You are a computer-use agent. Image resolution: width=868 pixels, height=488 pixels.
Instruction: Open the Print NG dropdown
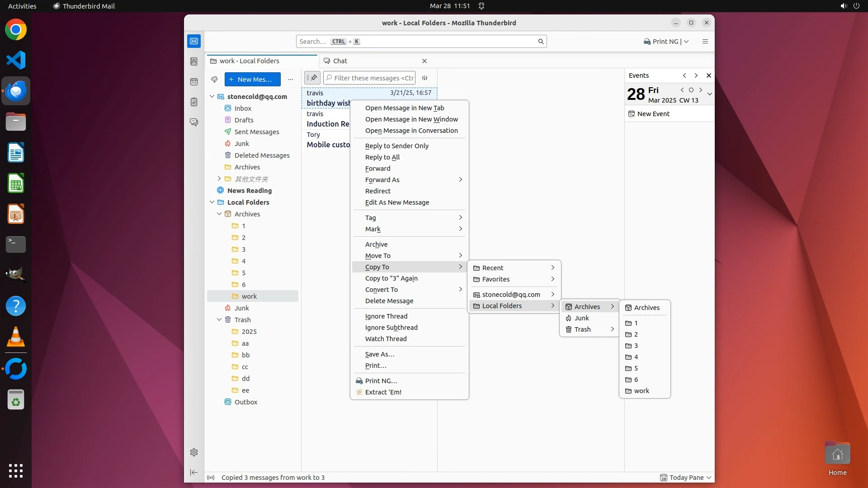686,42
